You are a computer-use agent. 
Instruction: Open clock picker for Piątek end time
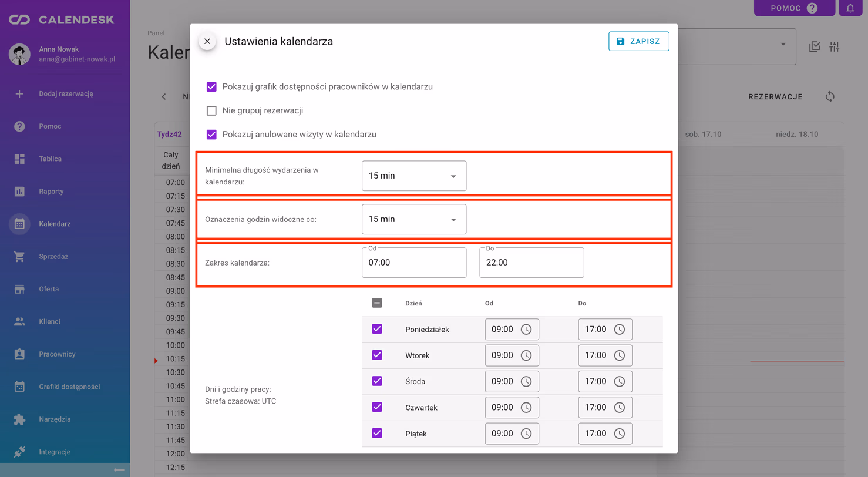(x=620, y=434)
